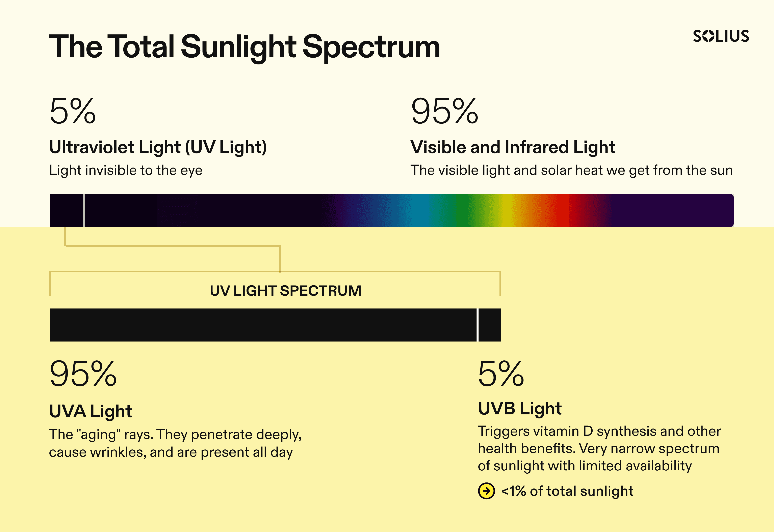
Task: Select "The Total Sunlight Spectrum" title
Action: point(244,47)
